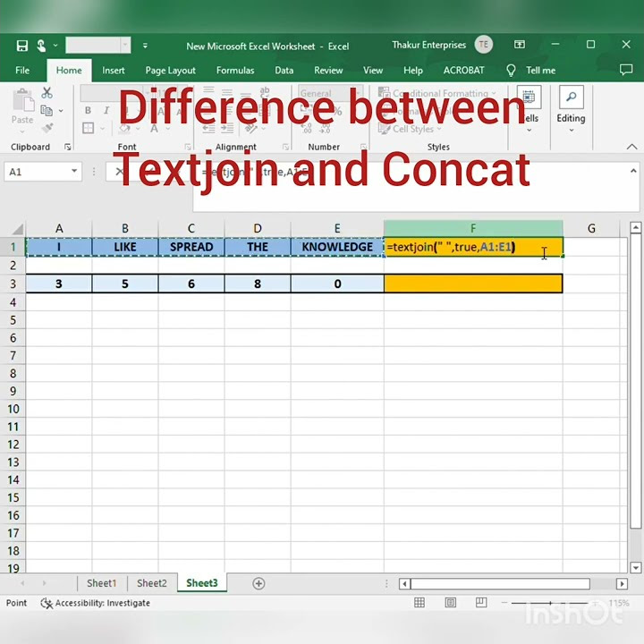This screenshot has width=644, height=644.
Task: Click vertical scrollbar up arrow
Action: (635, 227)
